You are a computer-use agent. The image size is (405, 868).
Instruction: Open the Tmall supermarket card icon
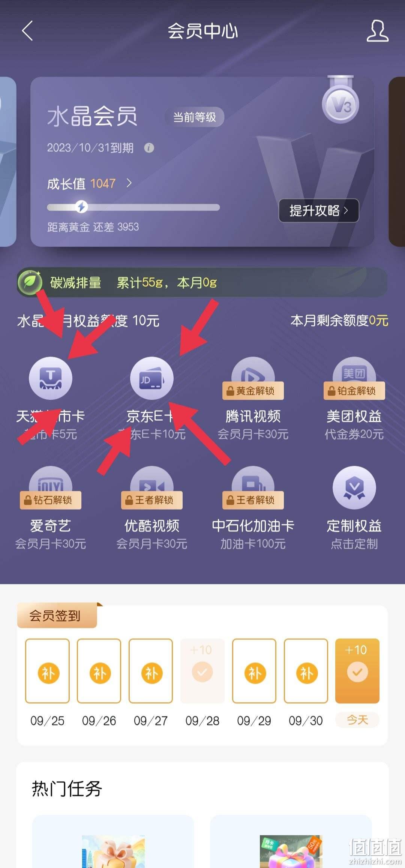point(51,378)
